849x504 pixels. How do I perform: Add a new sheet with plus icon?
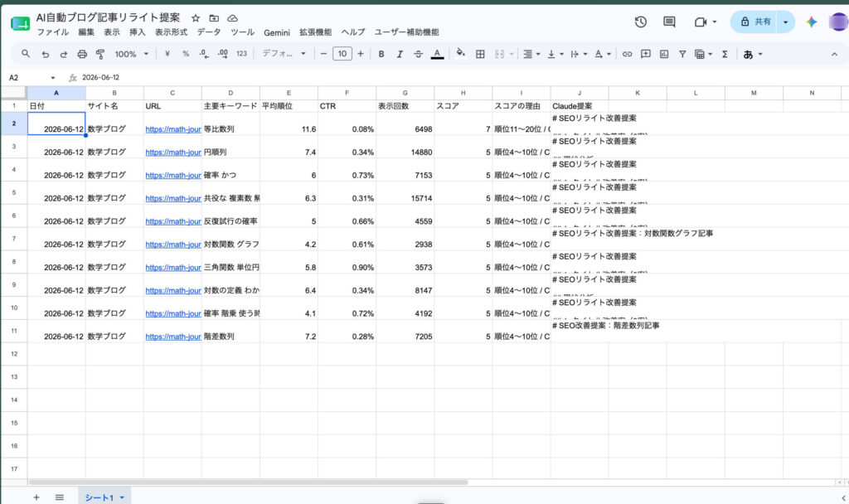pos(36,497)
